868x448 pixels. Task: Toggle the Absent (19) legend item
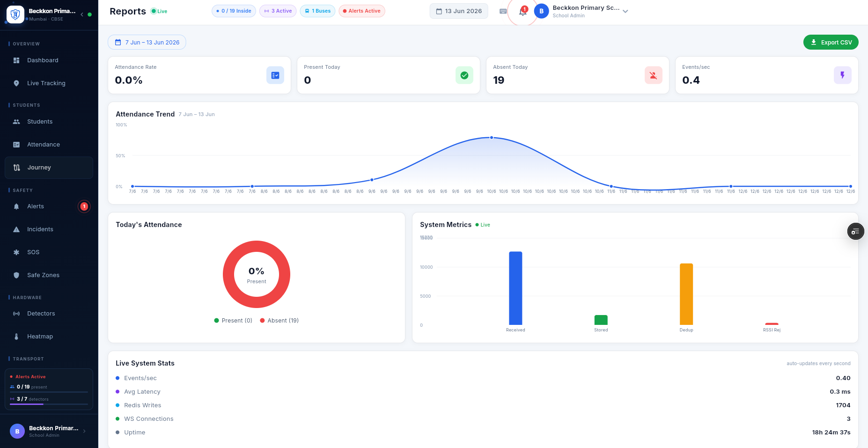click(x=280, y=321)
